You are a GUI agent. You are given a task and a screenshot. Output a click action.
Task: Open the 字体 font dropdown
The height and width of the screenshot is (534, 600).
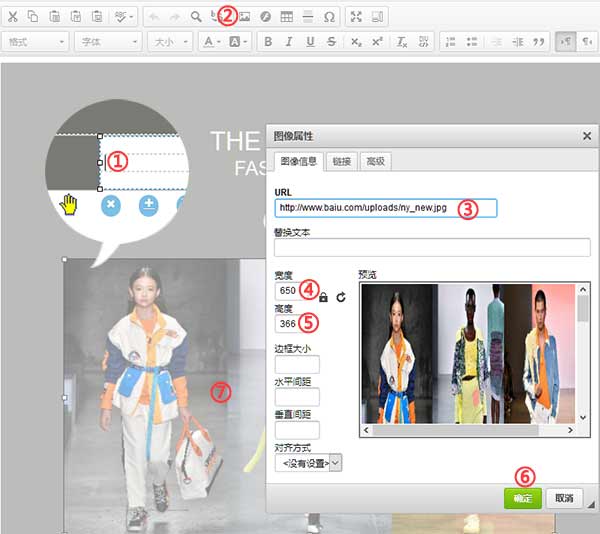[108, 41]
